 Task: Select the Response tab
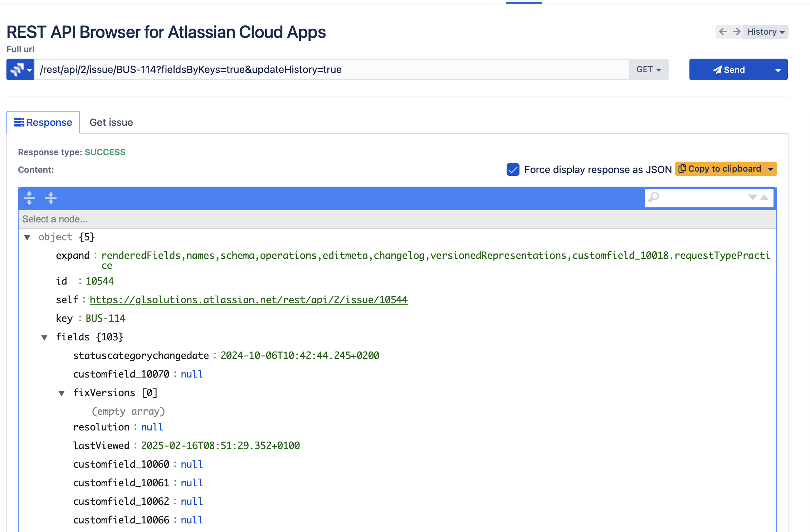[x=43, y=123]
